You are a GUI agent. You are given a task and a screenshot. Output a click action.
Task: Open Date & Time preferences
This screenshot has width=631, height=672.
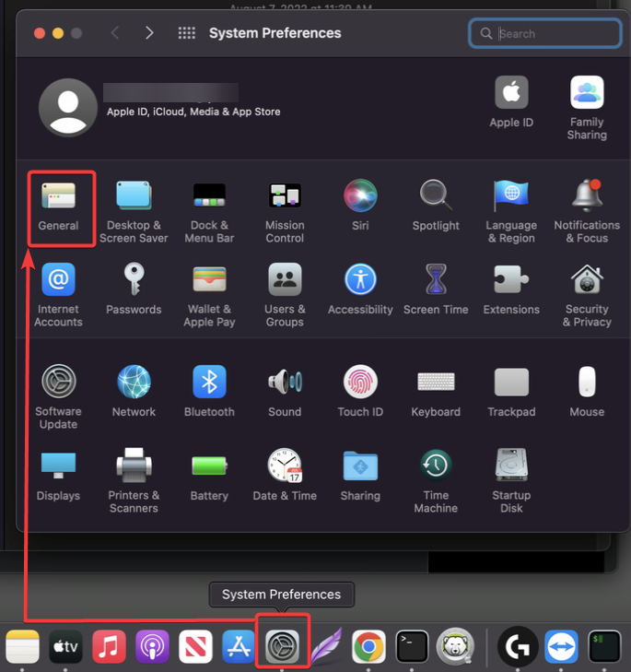coord(285,475)
